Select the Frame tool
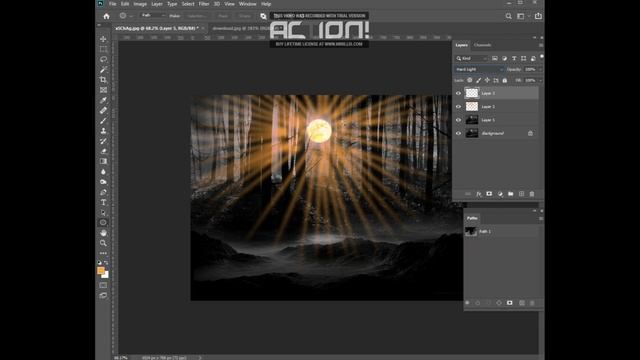Image resolution: width=640 pixels, height=360 pixels. pos(103,90)
